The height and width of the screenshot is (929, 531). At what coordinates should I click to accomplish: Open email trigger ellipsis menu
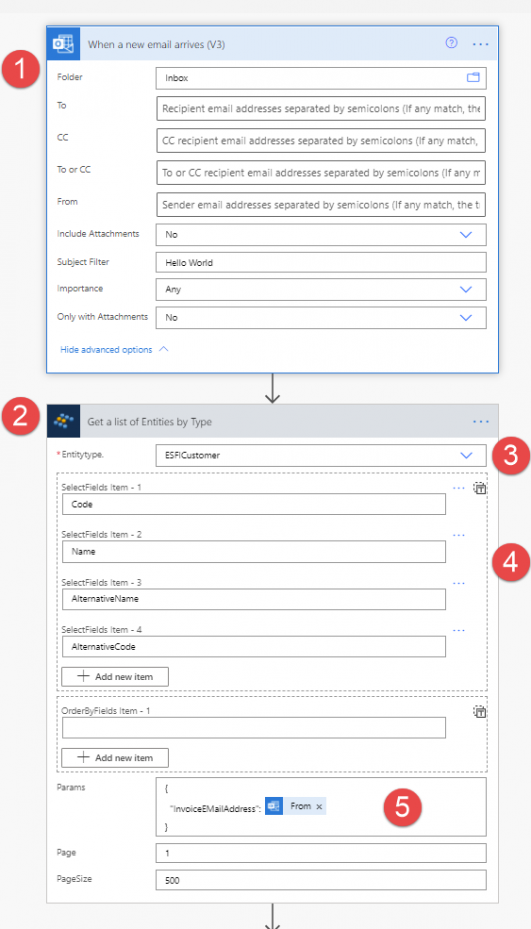click(x=481, y=44)
